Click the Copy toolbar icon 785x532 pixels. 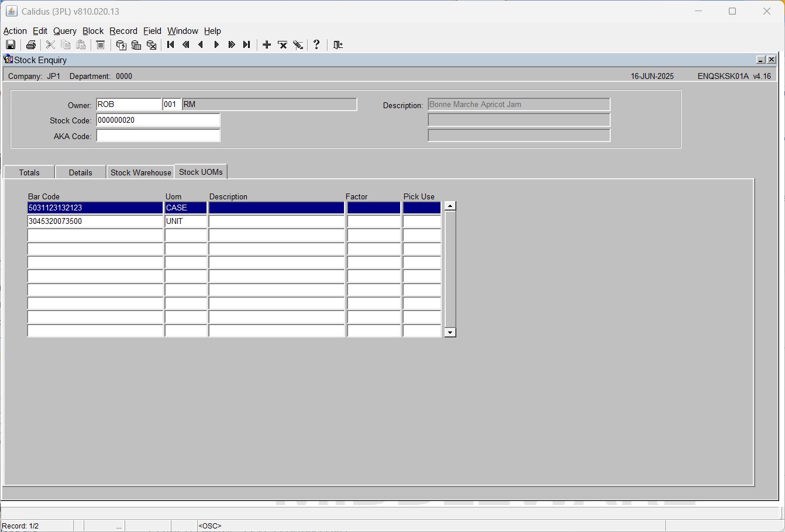coord(66,45)
